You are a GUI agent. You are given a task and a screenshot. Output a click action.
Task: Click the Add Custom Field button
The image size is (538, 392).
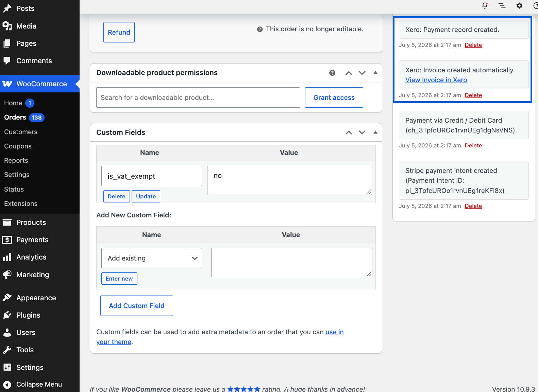pos(137,306)
